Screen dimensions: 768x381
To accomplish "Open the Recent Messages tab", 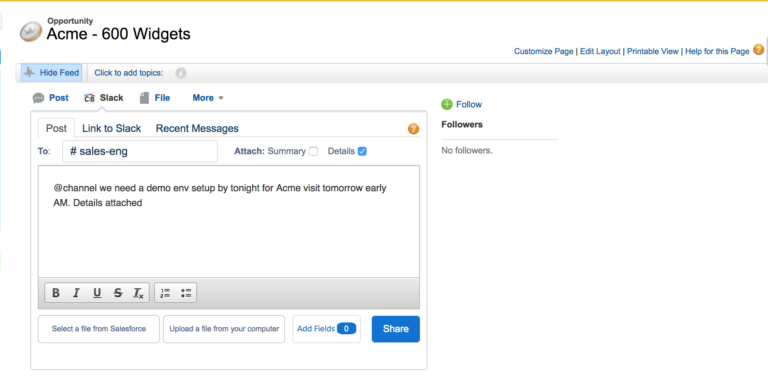I will click(197, 128).
